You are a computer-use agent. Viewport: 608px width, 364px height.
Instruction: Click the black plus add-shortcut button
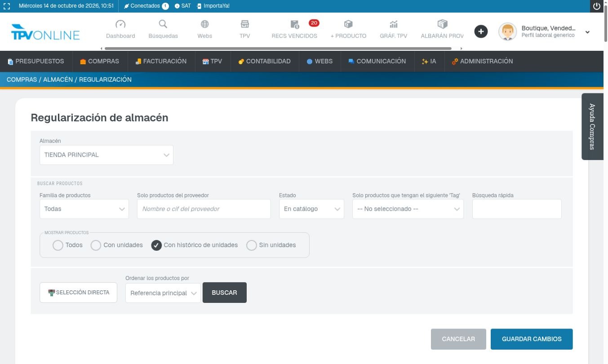point(481,31)
